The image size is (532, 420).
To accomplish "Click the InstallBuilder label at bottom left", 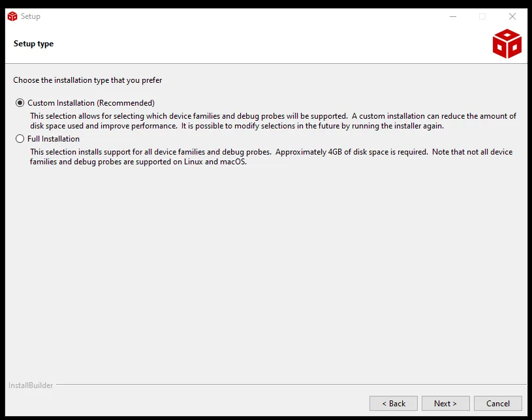I will 31,385.
